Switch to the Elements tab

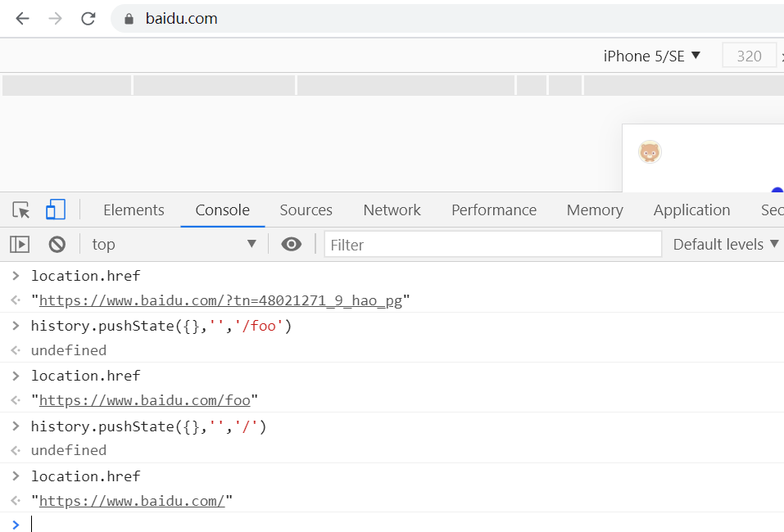[134, 210]
